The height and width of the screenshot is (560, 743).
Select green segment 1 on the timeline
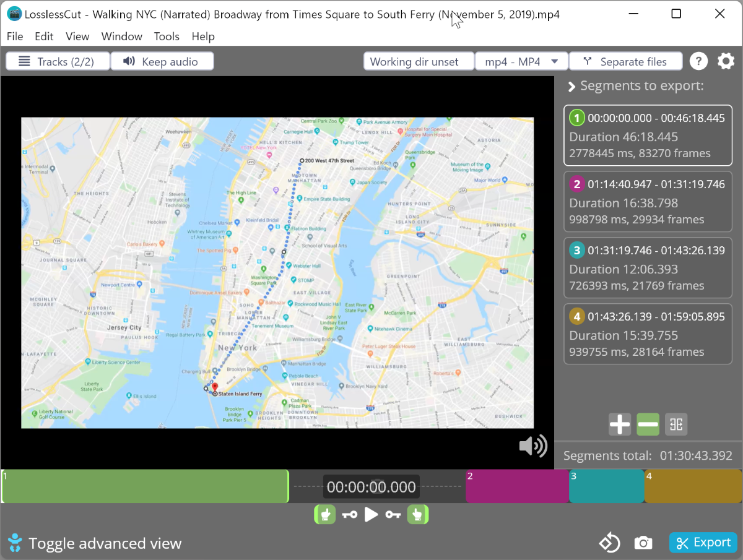click(145, 486)
